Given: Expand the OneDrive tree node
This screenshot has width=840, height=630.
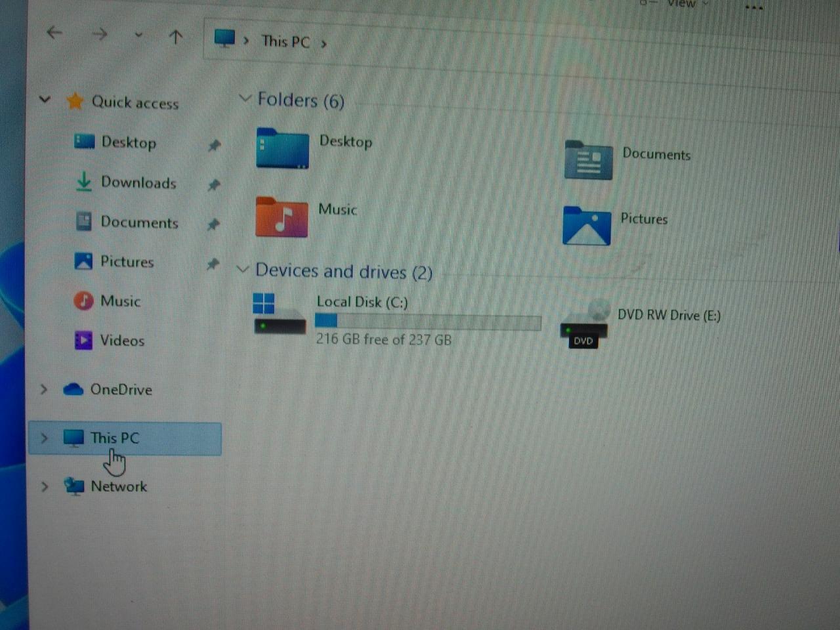Looking at the screenshot, I should [44, 389].
